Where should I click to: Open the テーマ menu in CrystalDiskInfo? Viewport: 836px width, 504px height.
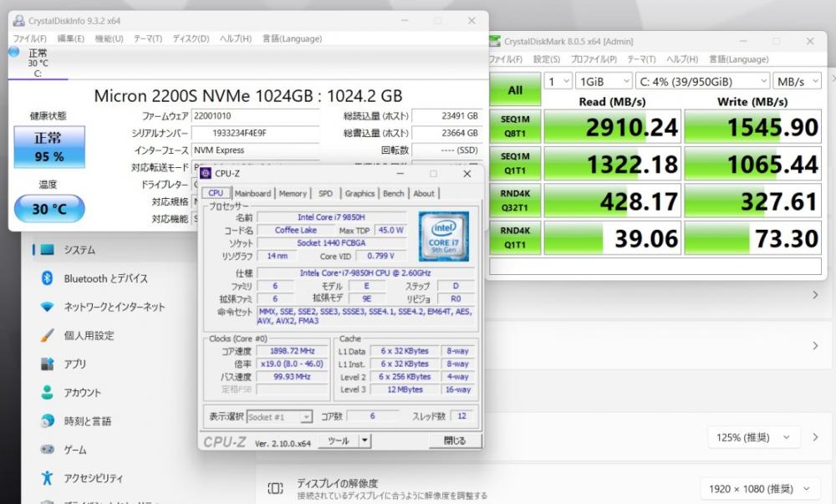click(148, 38)
